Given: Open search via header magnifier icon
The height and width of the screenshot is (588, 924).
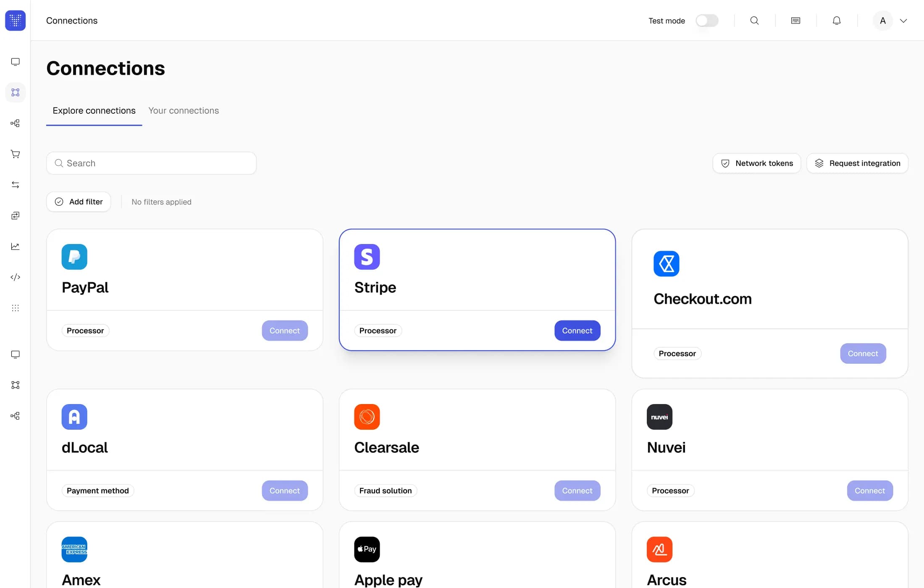Looking at the screenshot, I should pos(754,21).
